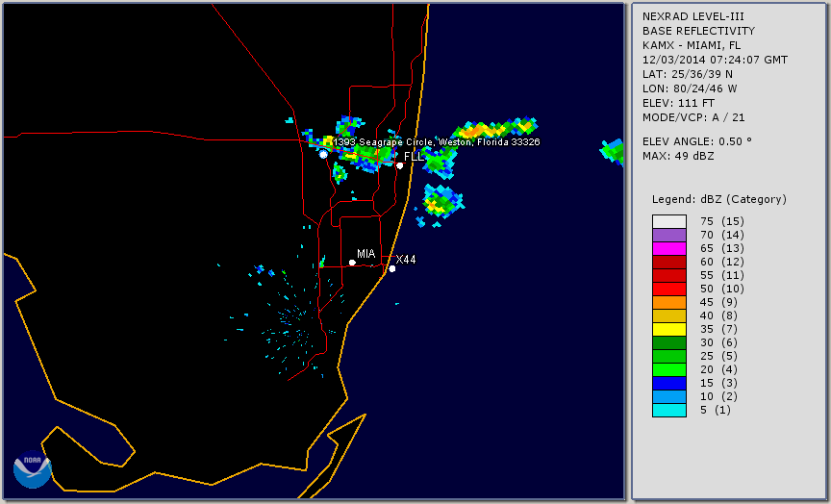Click the 'MAX: 49 dBZ' text
The image size is (831, 504).
(678, 156)
